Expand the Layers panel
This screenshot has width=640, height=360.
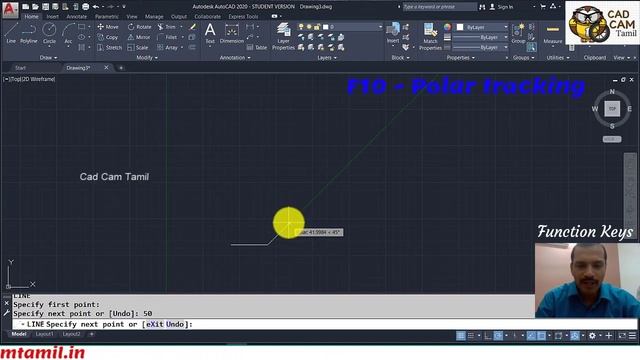click(327, 58)
